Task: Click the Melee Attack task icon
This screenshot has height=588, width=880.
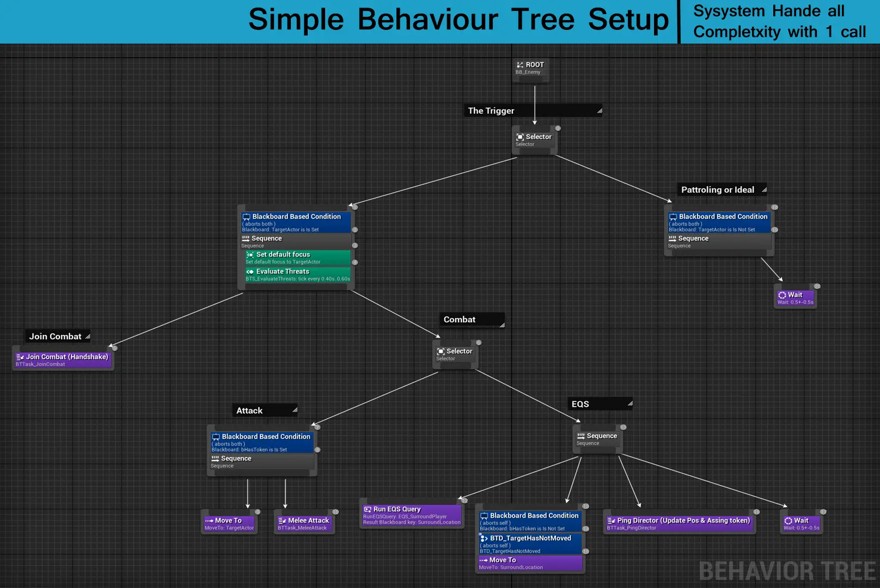Action: tap(282, 521)
